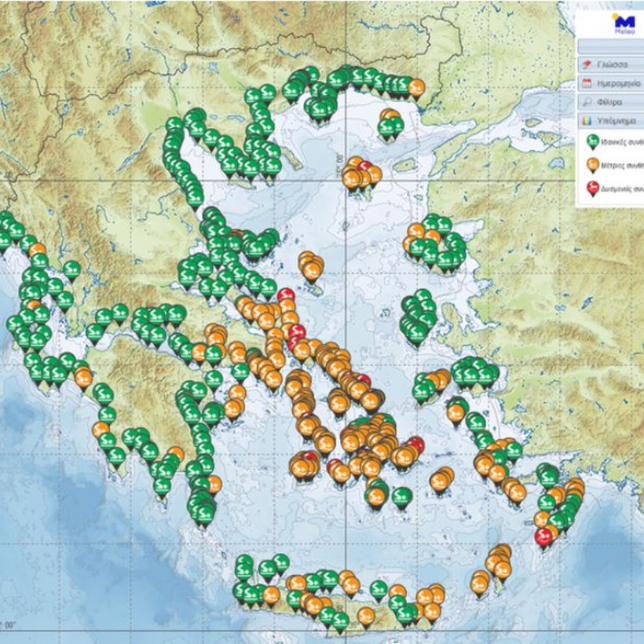Select the orange marker on Skyros island
This screenshot has width=644, height=644.
pyautogui.click(x=311, y=268)
